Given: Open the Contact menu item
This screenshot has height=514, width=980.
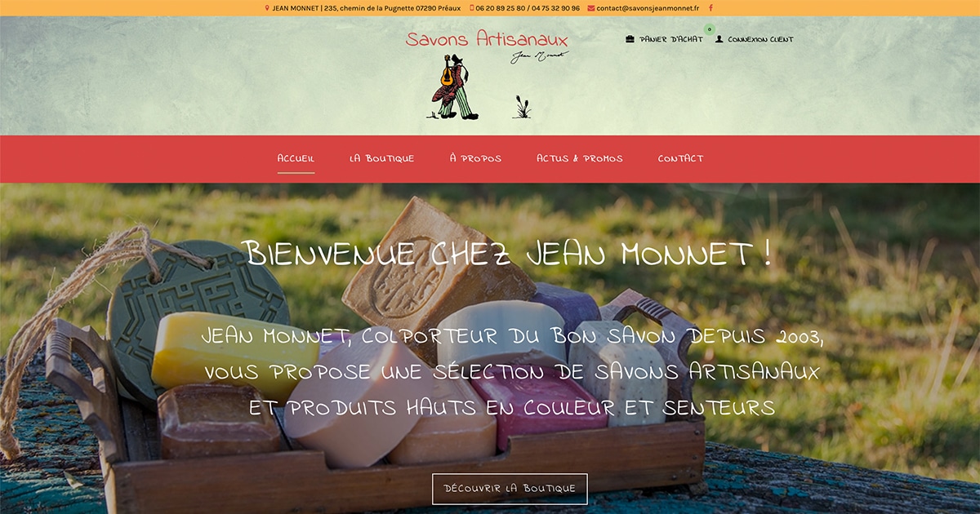Looking at the screenshot, I should pyautogui.click(x=680, y=158).
